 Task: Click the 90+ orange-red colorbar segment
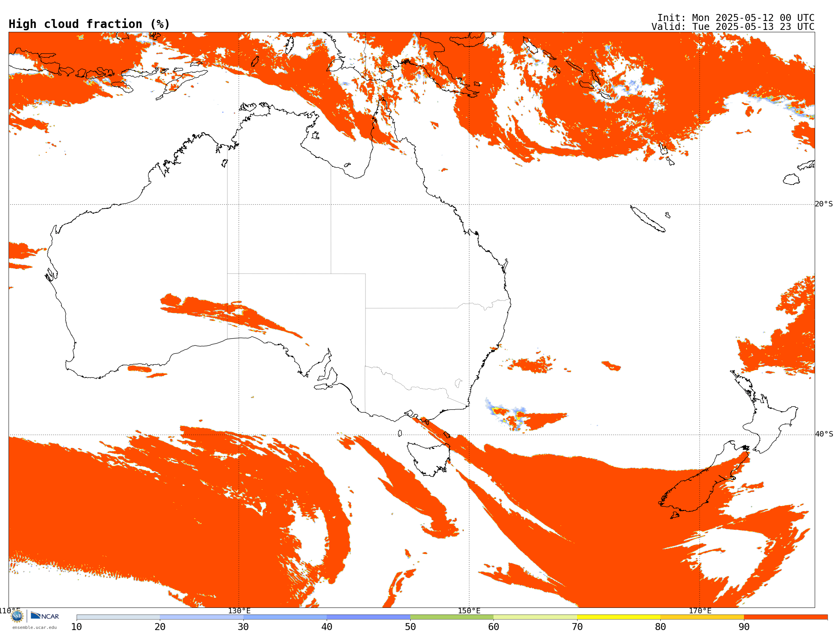[786, 617]
